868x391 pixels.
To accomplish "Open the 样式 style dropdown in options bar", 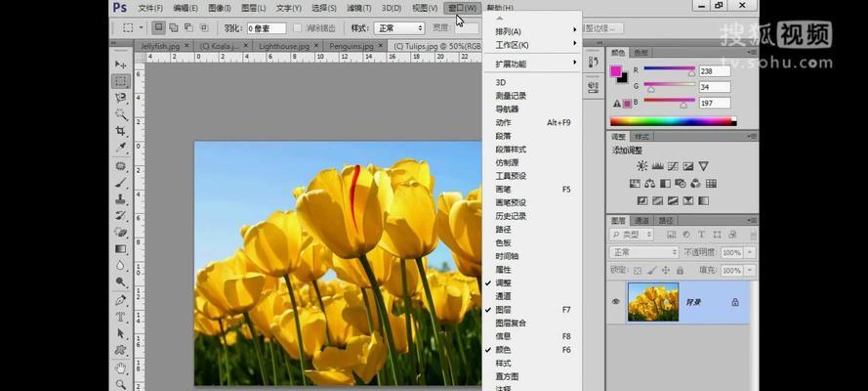I will pyautogui.click(x=399, y=28).
